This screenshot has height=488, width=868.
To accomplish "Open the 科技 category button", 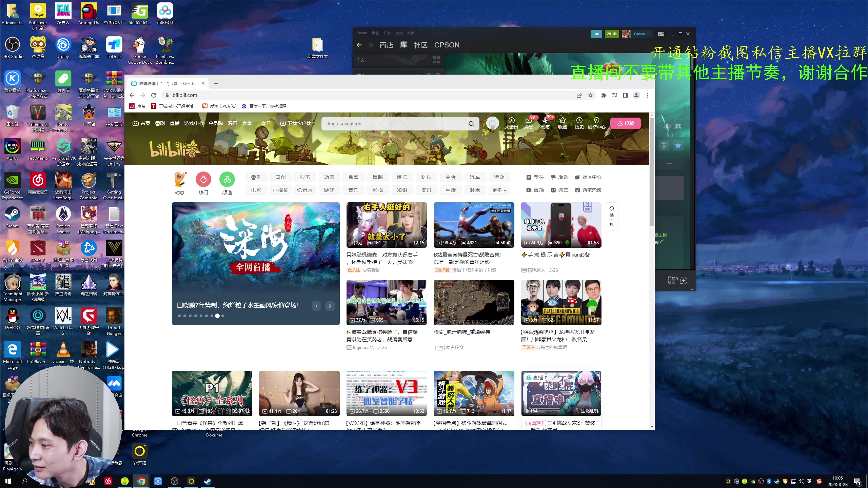I will click(426, 177).
